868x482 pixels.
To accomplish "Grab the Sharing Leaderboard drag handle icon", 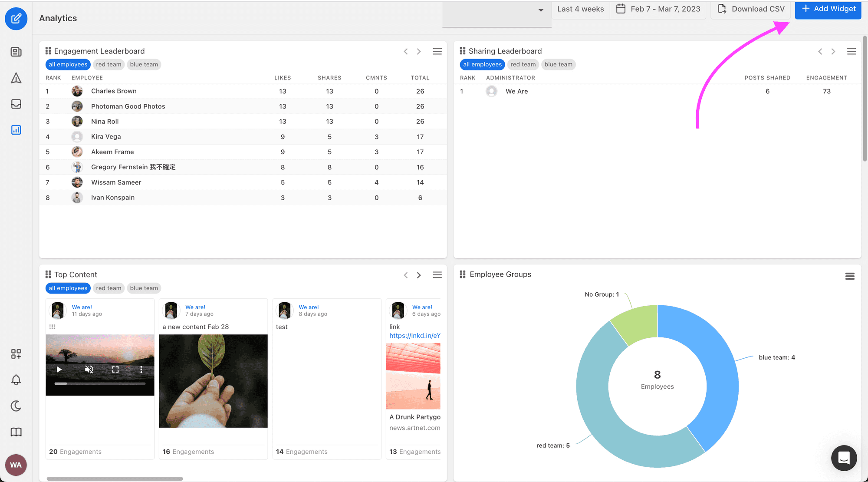I will coord(463,51).
